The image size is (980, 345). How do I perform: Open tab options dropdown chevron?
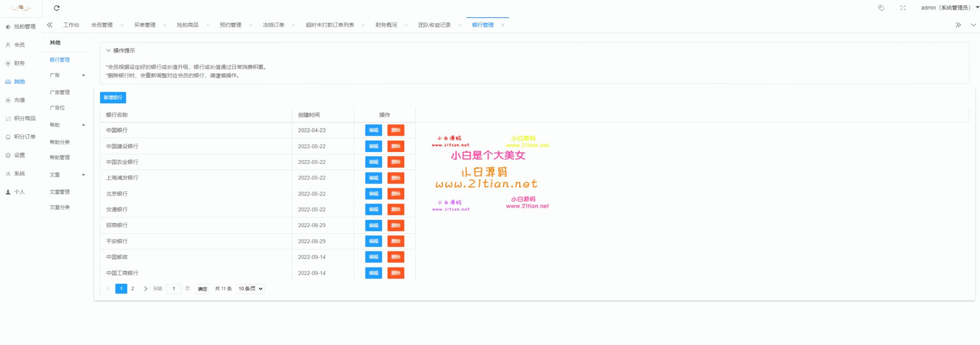[x=973, y=25]
